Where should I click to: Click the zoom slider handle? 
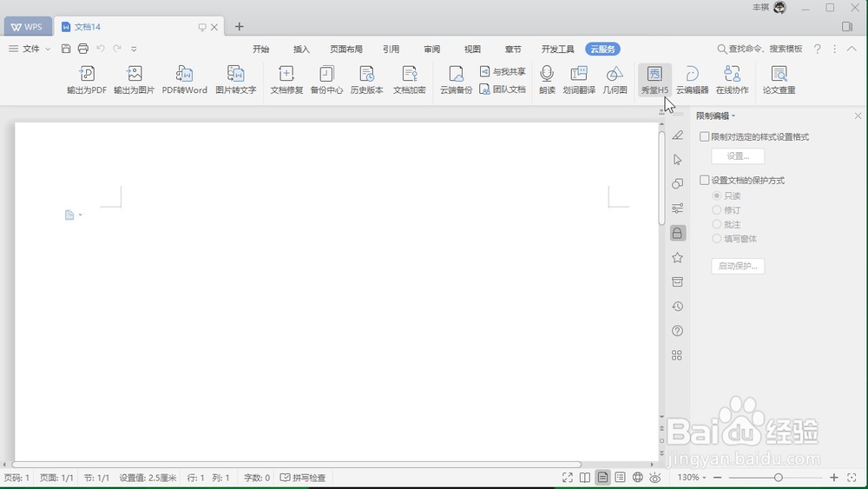point(779,478)
